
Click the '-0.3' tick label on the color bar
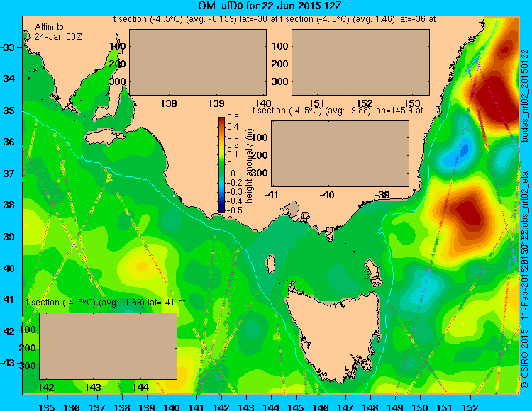233,192
